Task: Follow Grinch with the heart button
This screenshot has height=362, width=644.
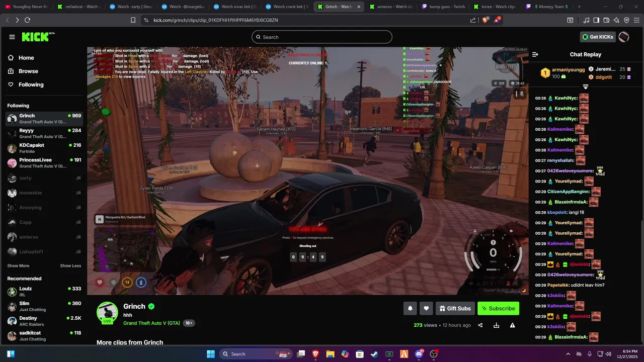Action: pos(426,308)
